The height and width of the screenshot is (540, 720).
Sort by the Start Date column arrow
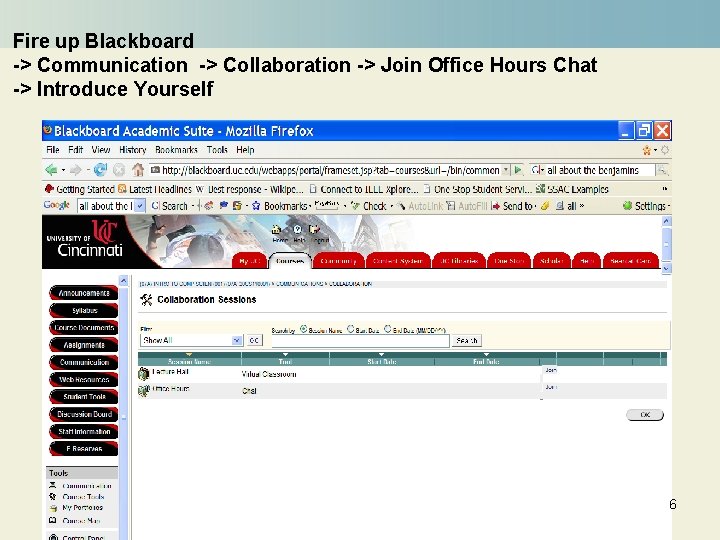pyautogui.click(x=382, y=354)
